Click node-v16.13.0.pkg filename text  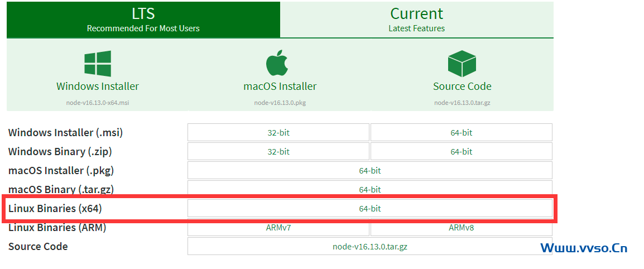tap(280, 103)
